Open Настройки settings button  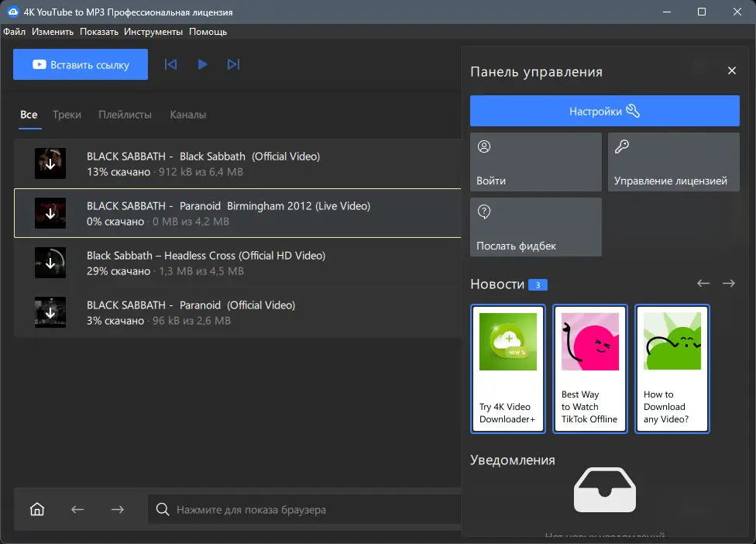[x=605, y=111]
